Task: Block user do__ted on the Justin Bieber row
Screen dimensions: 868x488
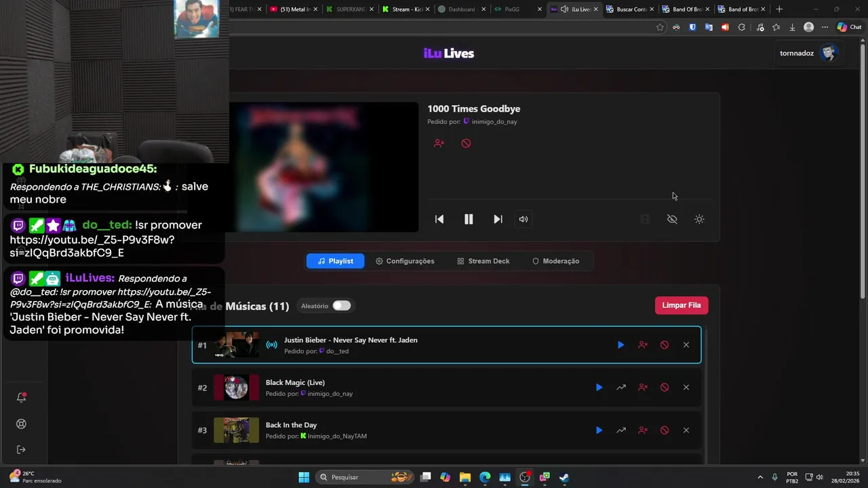Action: (643, 345)
